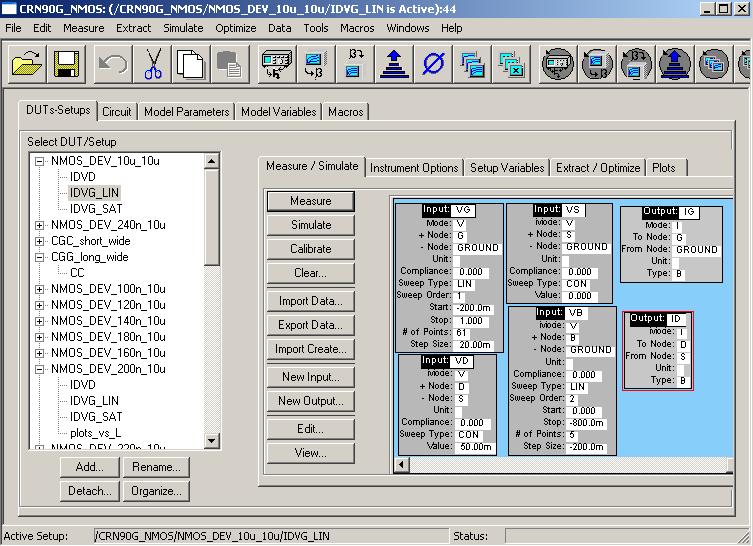Switch to the Model Variables tab

[x=279, y=112]
